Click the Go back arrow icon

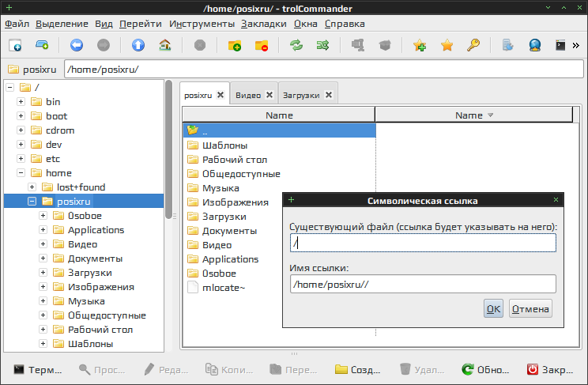click(77, 45)
